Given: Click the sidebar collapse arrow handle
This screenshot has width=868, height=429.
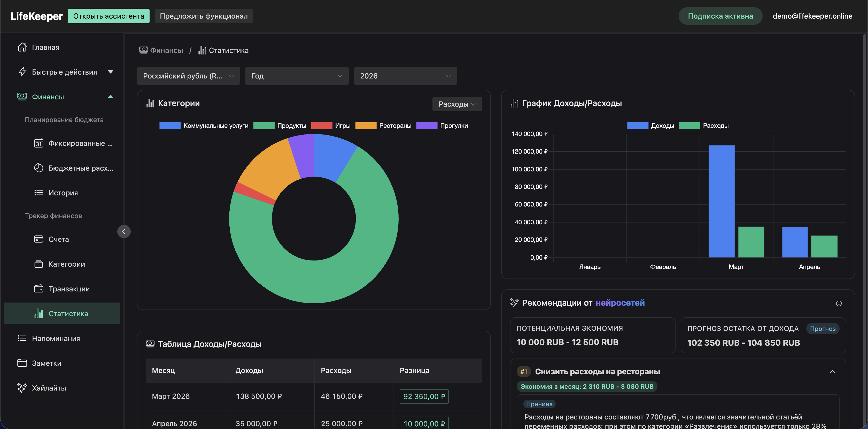Looking at the screenshot, I should pyautogui.click(x=124, y=231).
